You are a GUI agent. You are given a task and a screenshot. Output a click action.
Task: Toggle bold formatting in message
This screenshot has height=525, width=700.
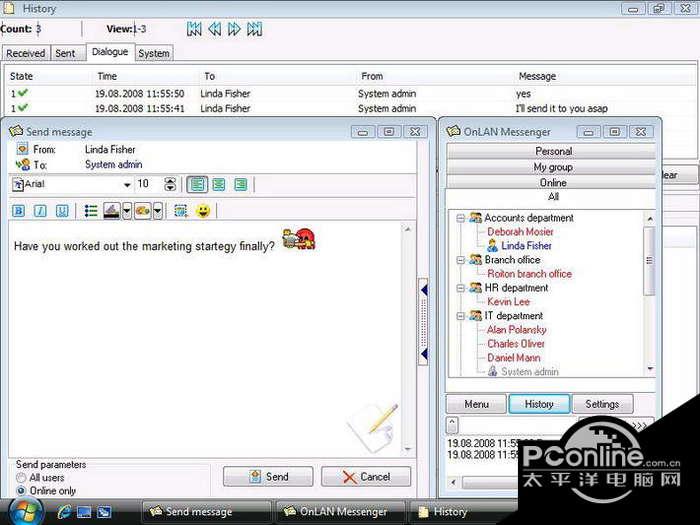(19, 211)
